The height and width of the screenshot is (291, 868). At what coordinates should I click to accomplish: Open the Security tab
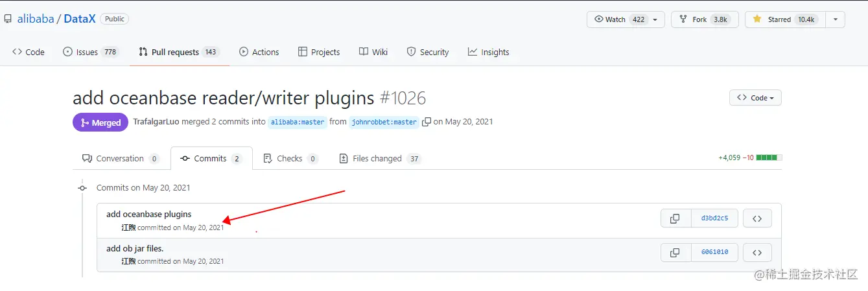(x=428, y=52)
